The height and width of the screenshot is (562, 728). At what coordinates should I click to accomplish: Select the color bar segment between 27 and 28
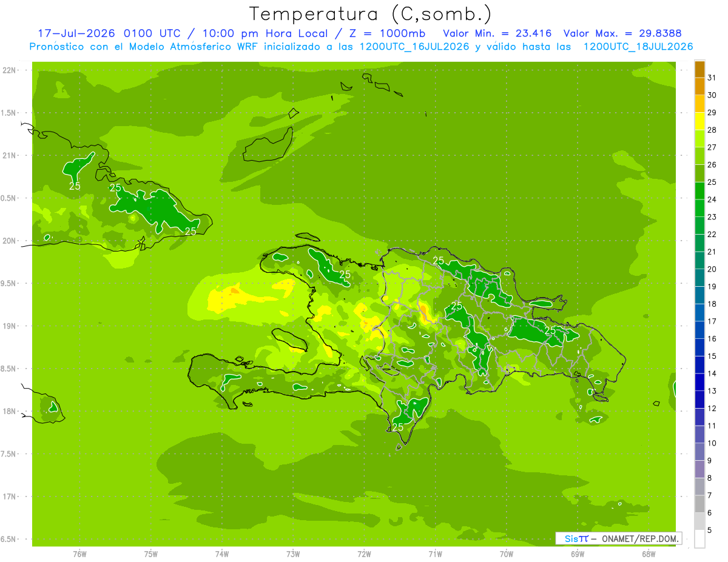click(699, 139)
